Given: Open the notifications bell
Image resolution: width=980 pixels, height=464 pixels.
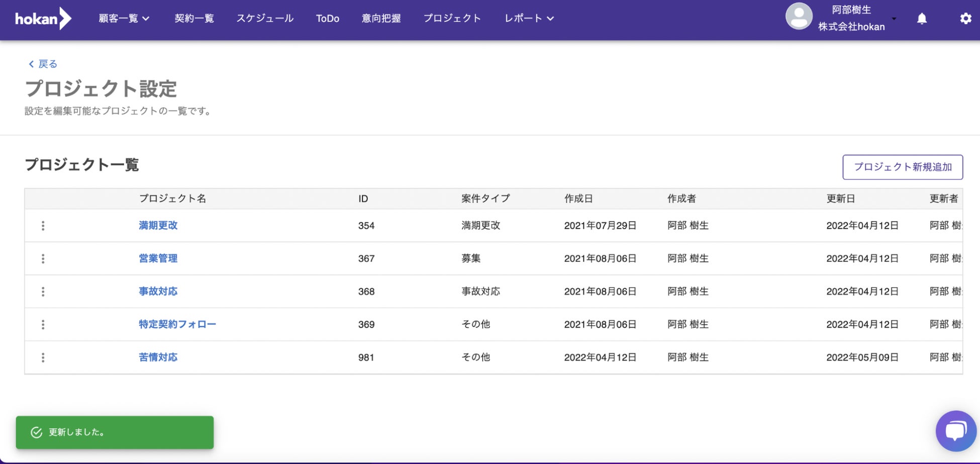Looking at the screenshot, I should tap(922, 19).
